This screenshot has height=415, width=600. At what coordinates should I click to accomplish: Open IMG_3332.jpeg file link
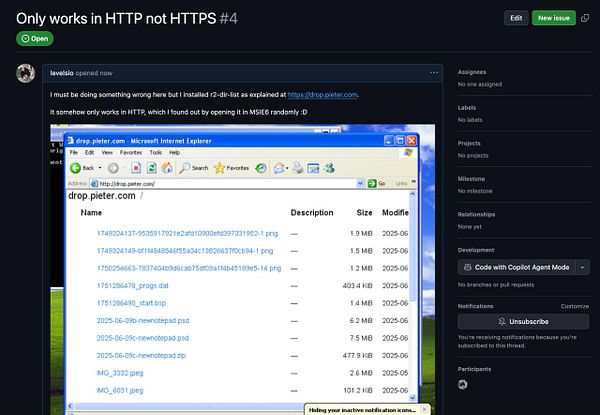click(x=120, y=373)
